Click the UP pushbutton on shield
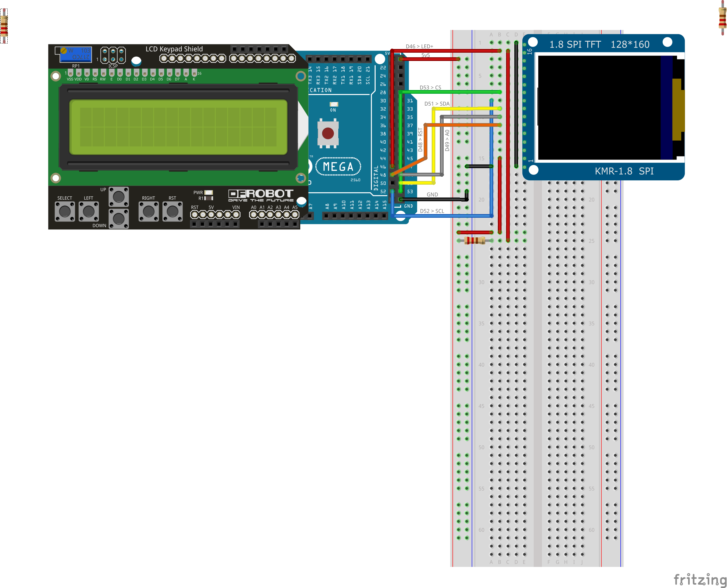This screenshot has width=727, height=588. point(119,196)
